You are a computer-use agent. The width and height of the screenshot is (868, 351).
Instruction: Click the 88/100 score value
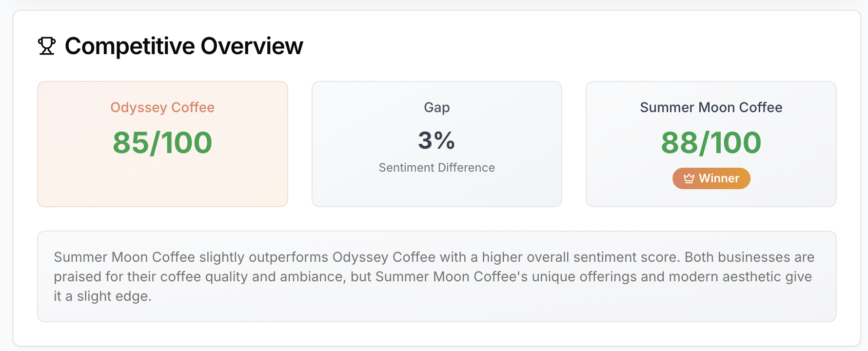[x=711, y=143]
